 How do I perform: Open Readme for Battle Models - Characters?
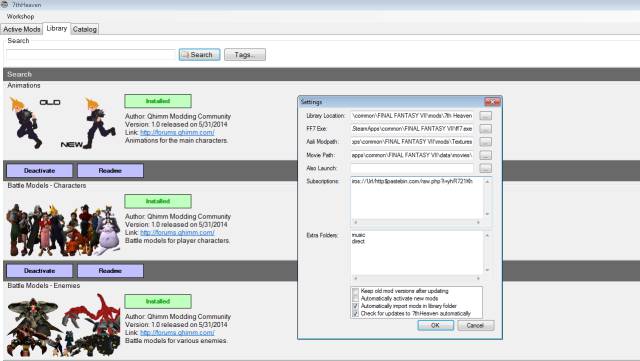coord(110,271)
